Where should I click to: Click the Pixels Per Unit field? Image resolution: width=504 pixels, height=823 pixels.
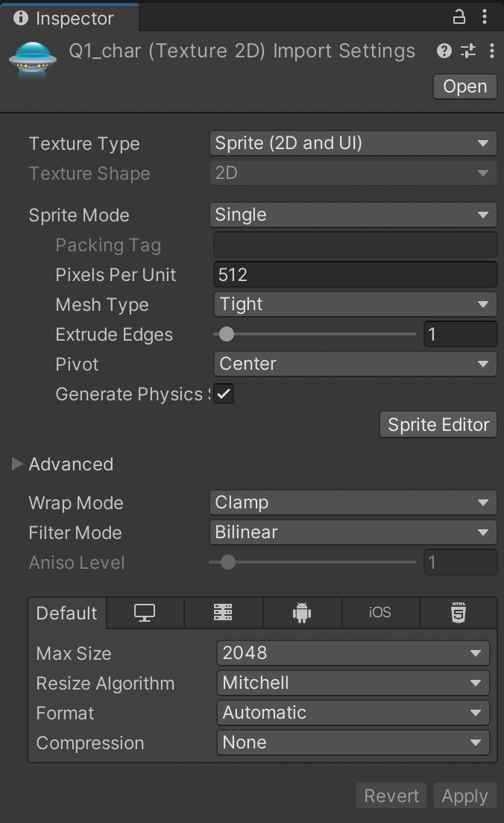tap(355, 274)
